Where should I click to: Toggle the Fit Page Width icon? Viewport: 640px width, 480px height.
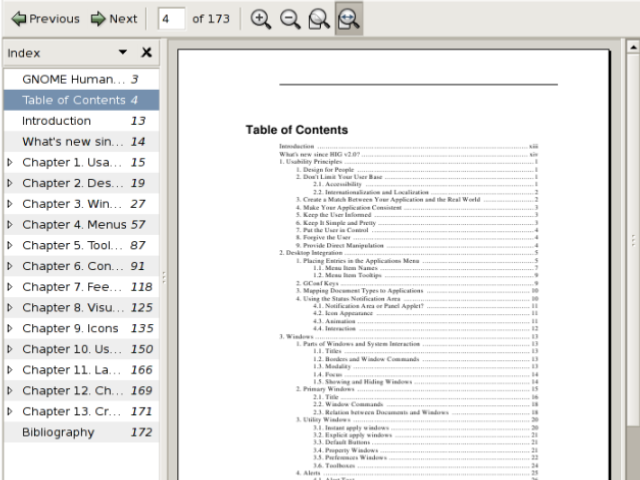349,18
